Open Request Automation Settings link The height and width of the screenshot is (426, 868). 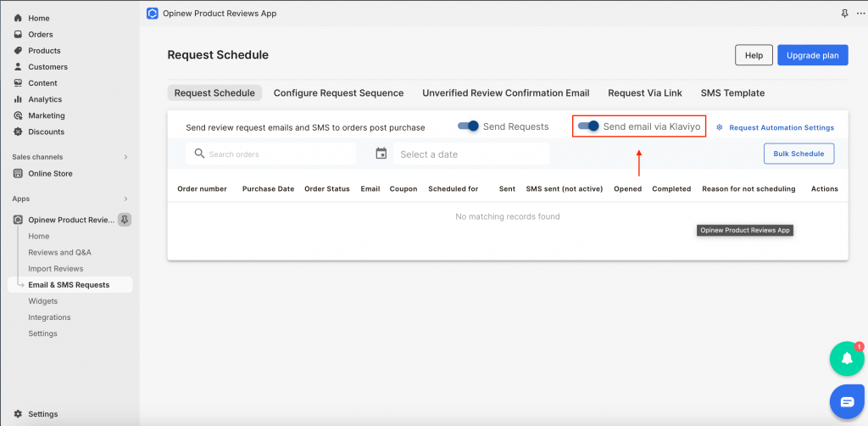click(781, 127)
